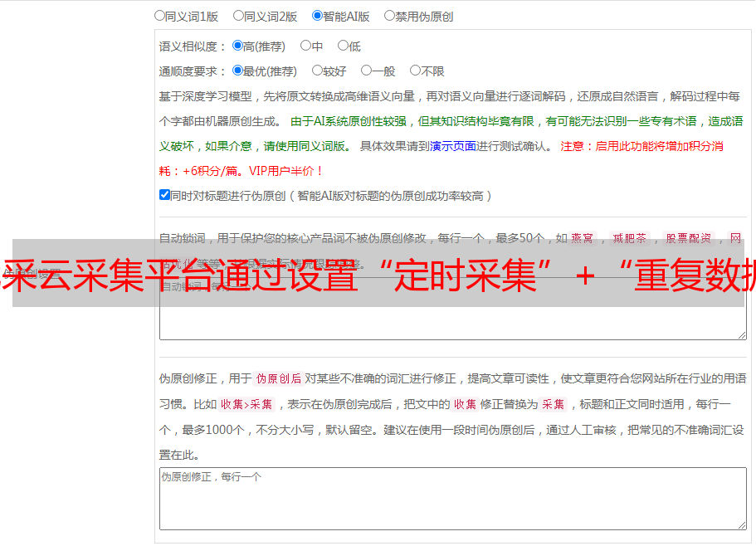Toggle 同时对标题进行伪原创 checkbox
This screenshot has width=756, height=546.
tap(164, 195)
